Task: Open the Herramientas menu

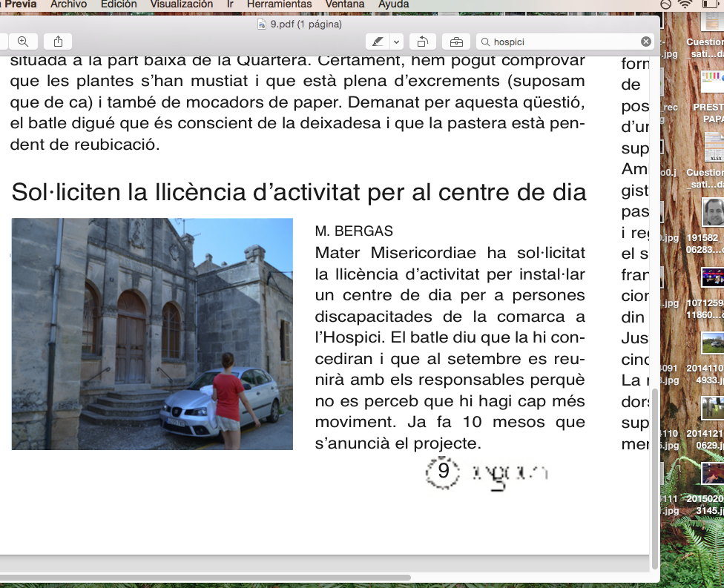Action: (279, 4)
